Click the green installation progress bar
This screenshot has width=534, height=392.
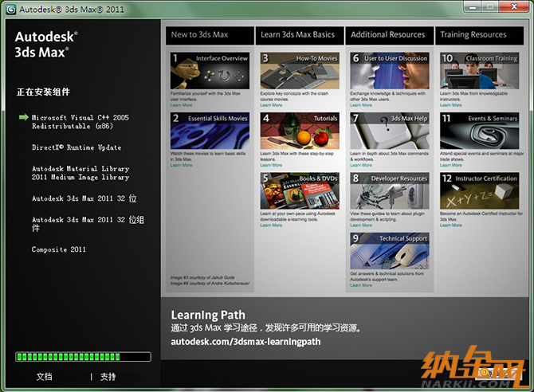coord(83,357)
